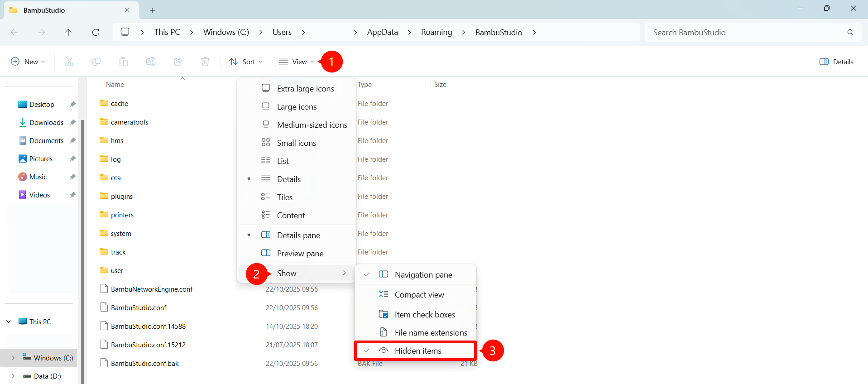Select Extra large icons view
This screenshot has height=384, width=868.
click(x=296, y=88)
